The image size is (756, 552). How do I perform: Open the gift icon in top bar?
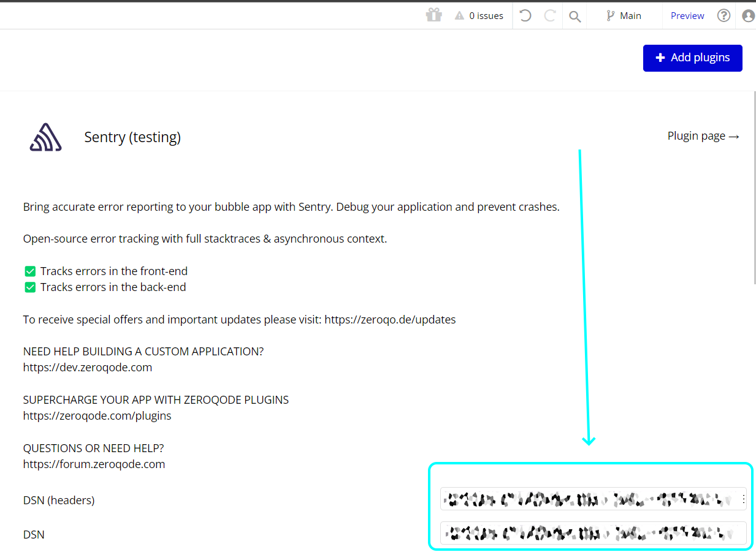tap(434, 15)
